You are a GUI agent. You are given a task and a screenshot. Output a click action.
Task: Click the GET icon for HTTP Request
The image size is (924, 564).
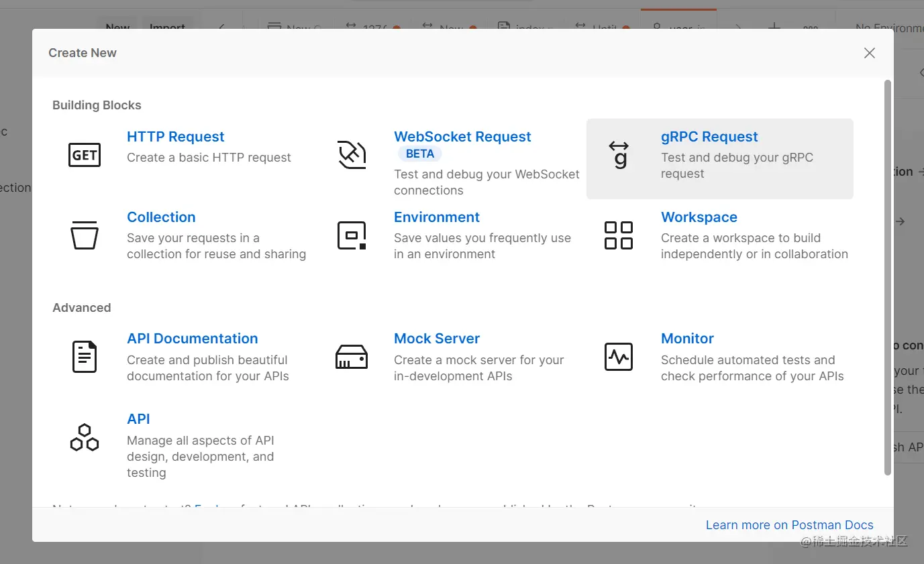[85, 155]
